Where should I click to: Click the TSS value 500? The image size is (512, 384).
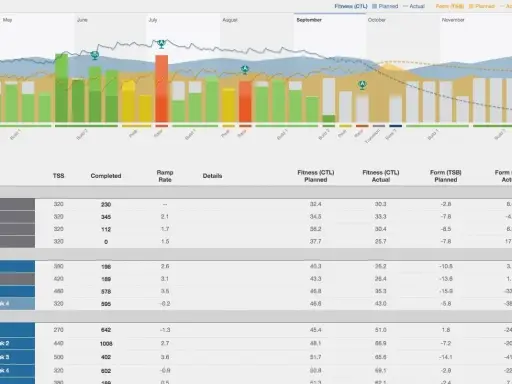[58, 357]
